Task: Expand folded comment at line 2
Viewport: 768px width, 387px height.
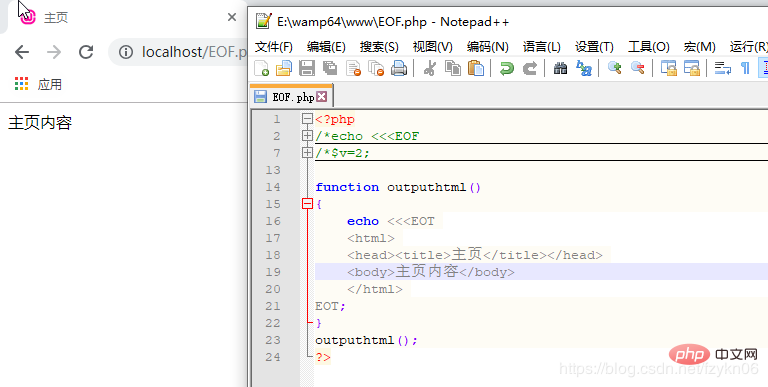Action: (x=307, y=136)
